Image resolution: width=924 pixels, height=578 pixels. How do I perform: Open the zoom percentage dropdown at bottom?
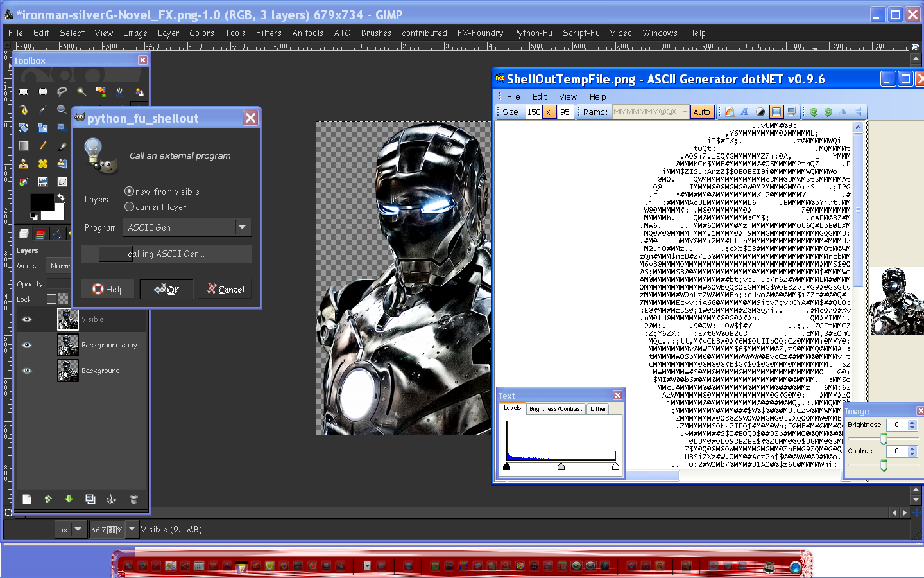coord(132,529)
